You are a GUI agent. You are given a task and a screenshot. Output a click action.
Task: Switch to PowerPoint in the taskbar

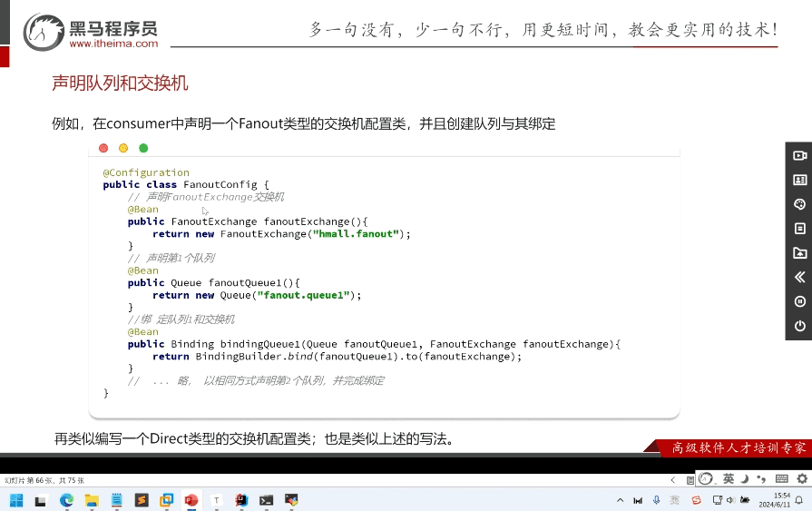191,500
